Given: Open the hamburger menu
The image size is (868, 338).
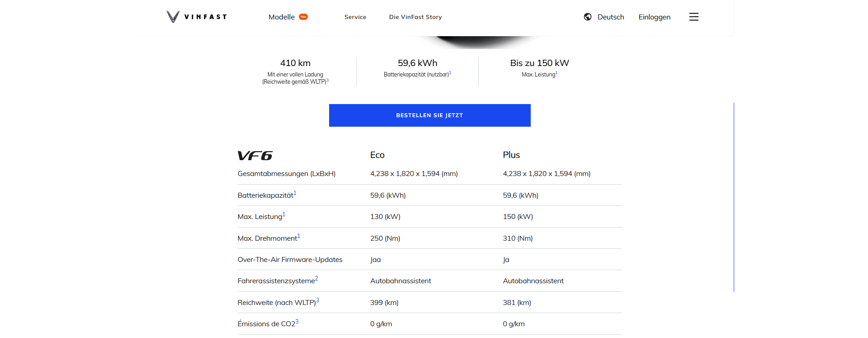Looking at the screenshot, I should (693, 17).
